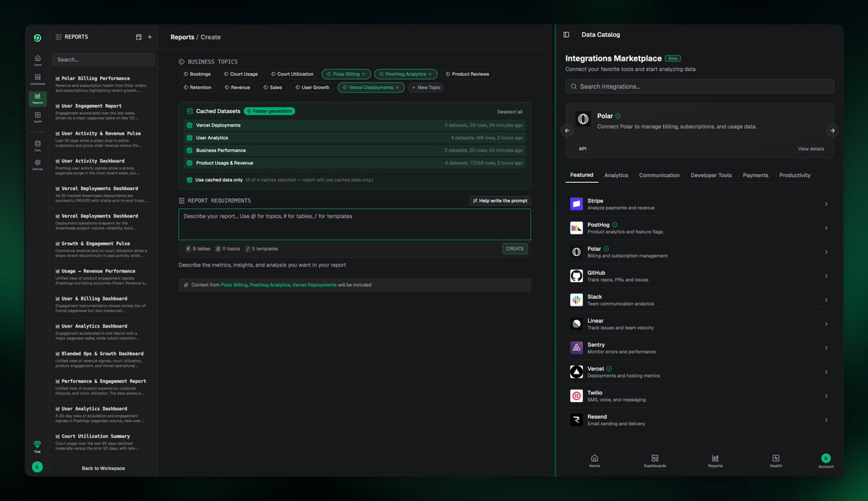Remove the Polar Billing topic with its x
868x501 pixels.
coord(364,74)
